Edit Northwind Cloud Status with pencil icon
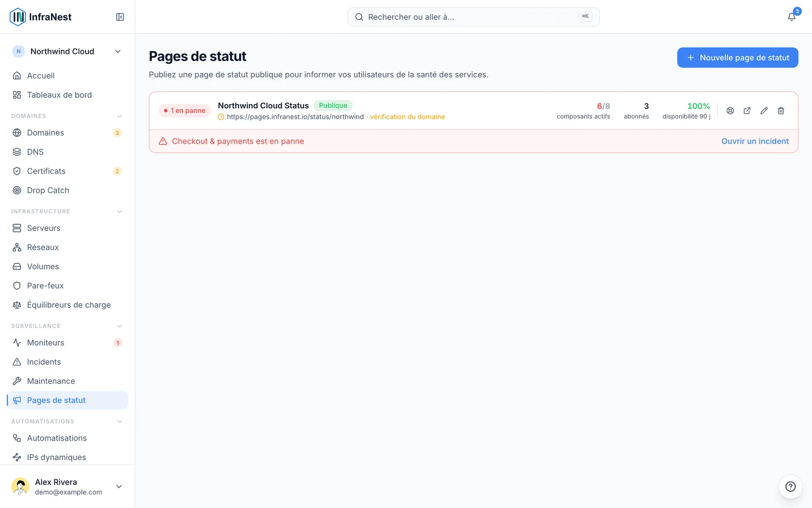Image resolution: width=812 pixels, height=508 pixels. pyautogui.click(x=764, y=111)
